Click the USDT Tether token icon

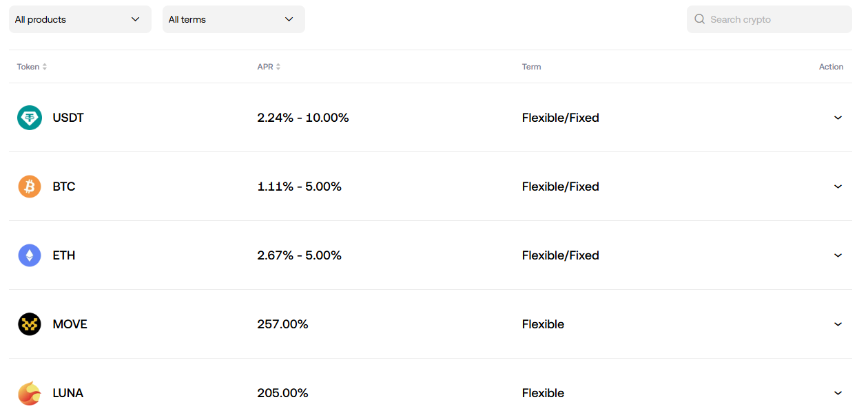30,118
